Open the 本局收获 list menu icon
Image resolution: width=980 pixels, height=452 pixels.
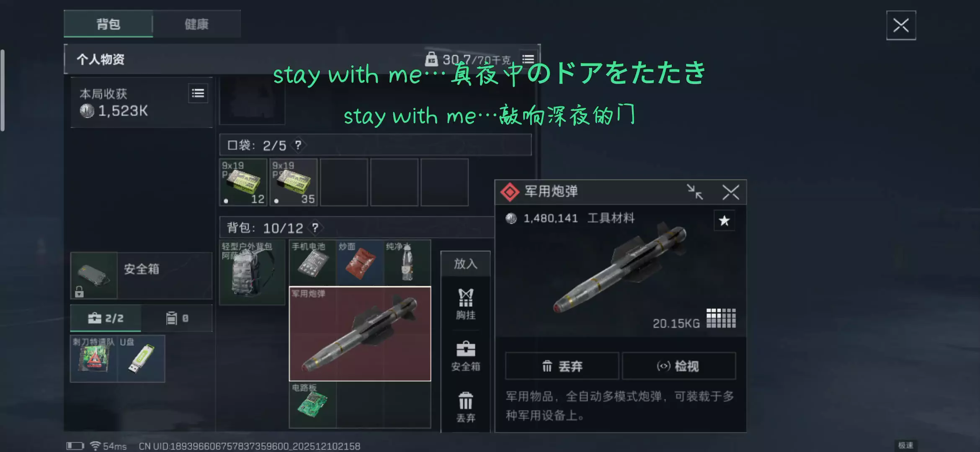click(x=198, y=93)
